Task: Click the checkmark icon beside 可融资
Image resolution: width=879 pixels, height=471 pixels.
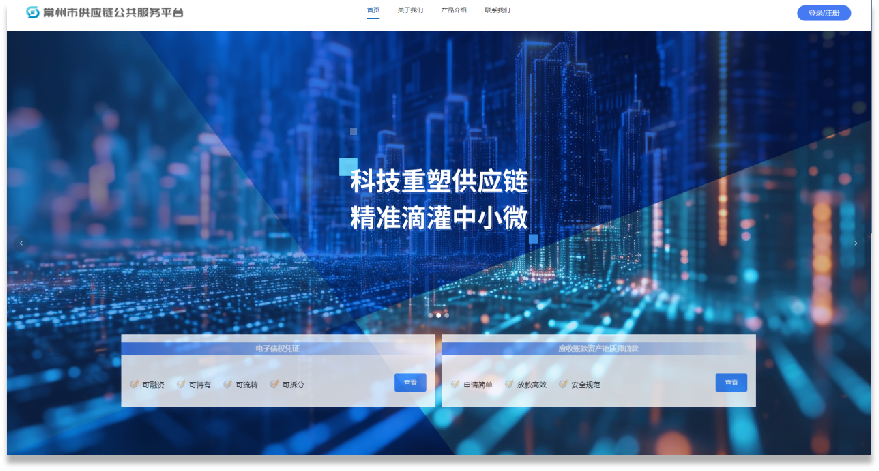Action: coord(134,384)
